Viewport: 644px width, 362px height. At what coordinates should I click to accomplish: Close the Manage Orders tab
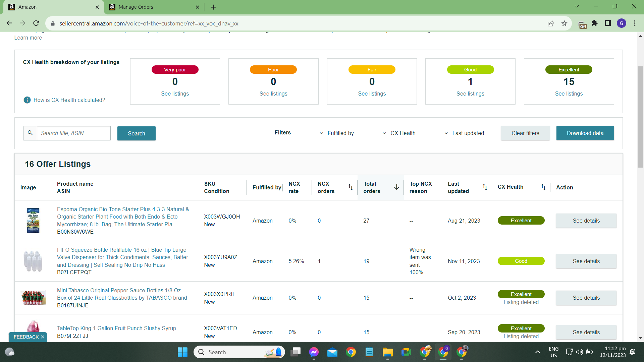pos(197,7)
